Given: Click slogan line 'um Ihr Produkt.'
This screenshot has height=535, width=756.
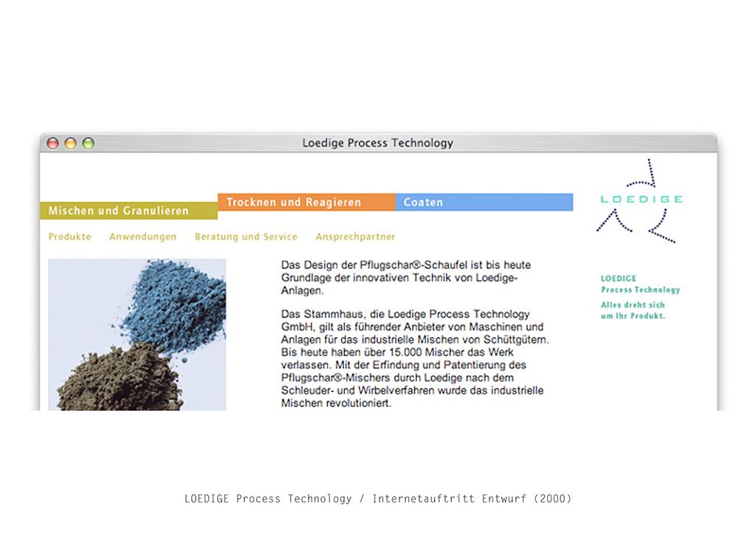Looking at the screenshot, I should click(633, 316).
